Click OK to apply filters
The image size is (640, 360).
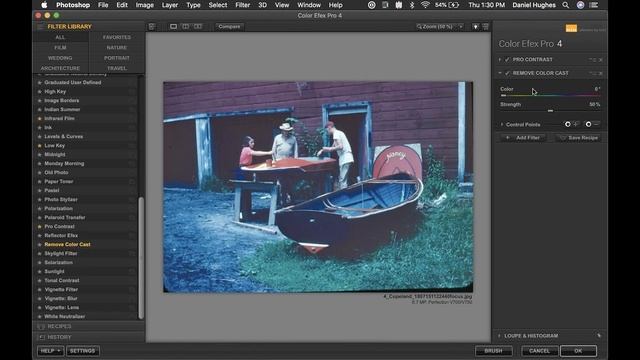(x=578, y=351)
